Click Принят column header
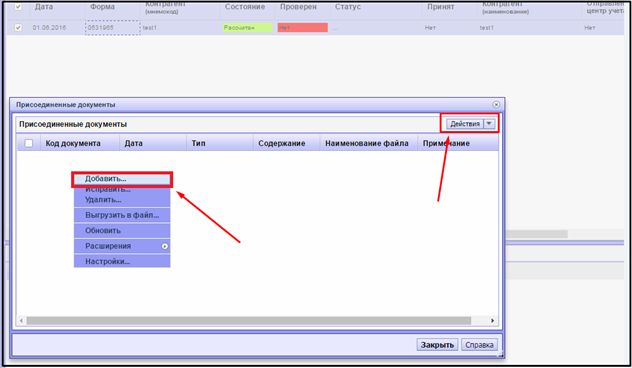Image resolution: width=632 pixels, height=368 pixels. pyautogui.click(x=441, y=7)
